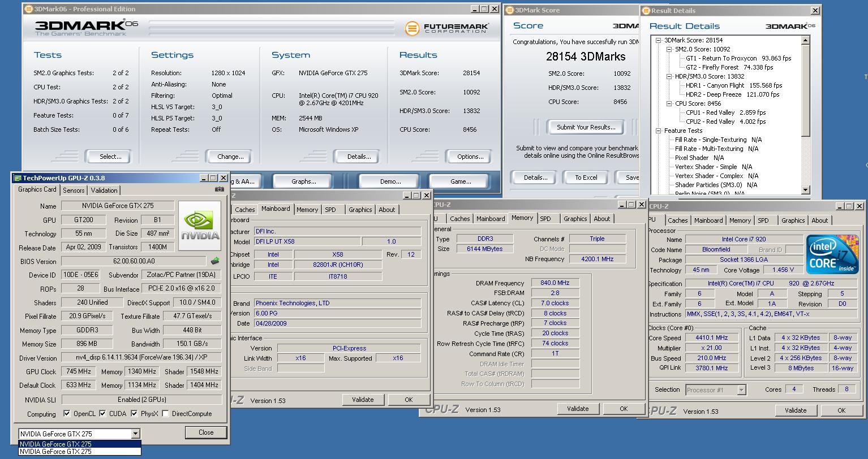Select GT1 - Return To Proxycon result row

pos(738,58)
